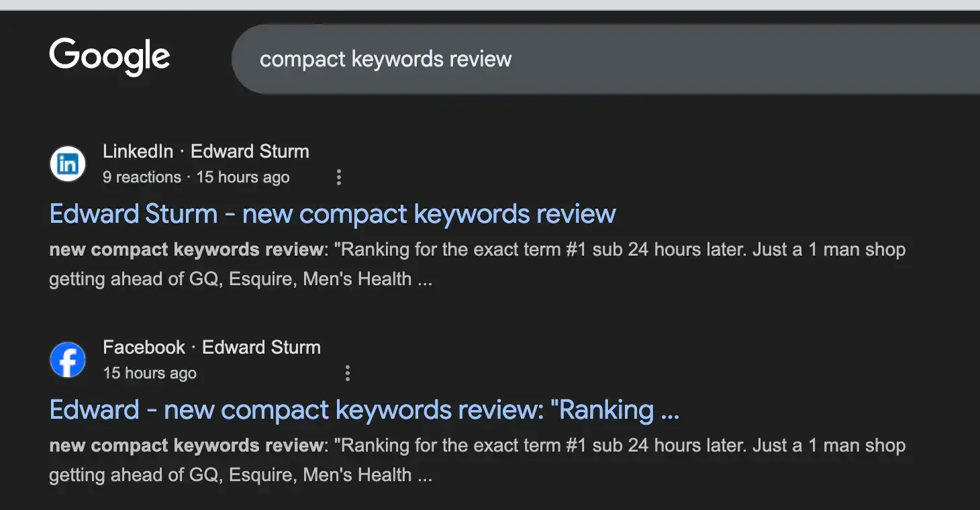Click the 15 hours ago timestamp
Image resolution: width=980 pixels, height=510 pixels.
[243, 177]
